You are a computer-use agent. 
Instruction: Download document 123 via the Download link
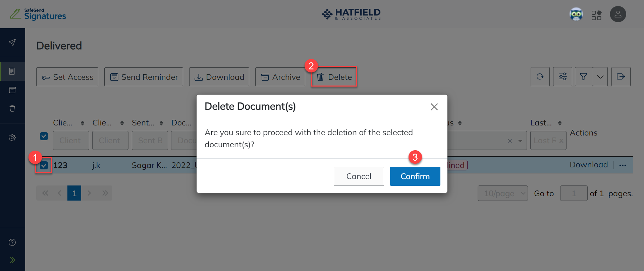(x=589, y=165)
